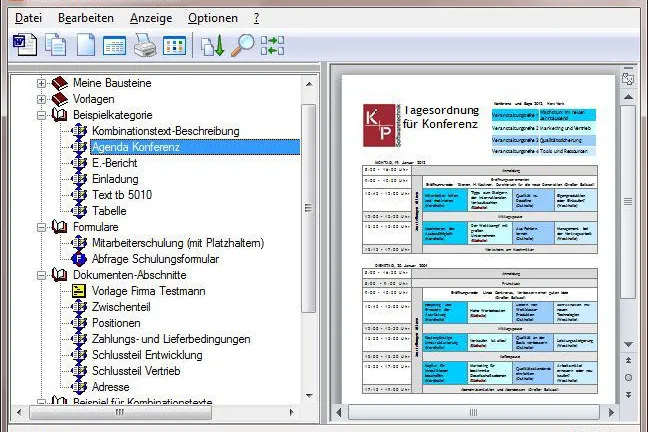Click preview horizontal scroll left arrow
This screenshot has width=648, height=432.
339,412
